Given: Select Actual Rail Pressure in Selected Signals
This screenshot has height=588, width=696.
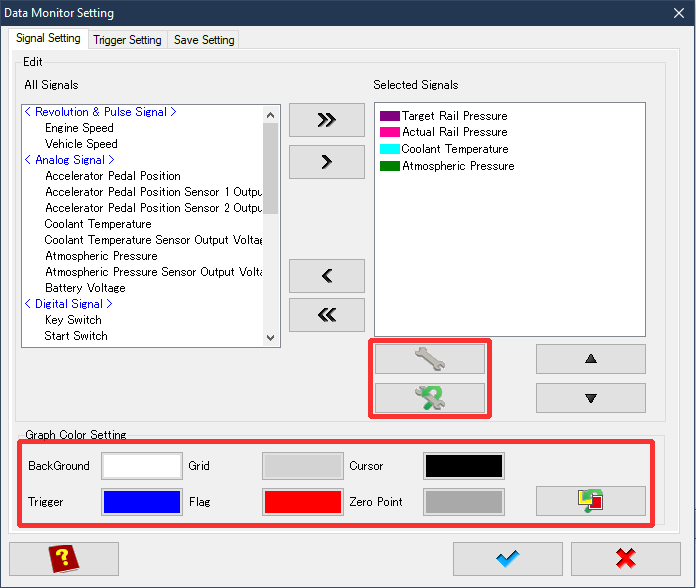Looking at the screenshot, I should point(455,132).
